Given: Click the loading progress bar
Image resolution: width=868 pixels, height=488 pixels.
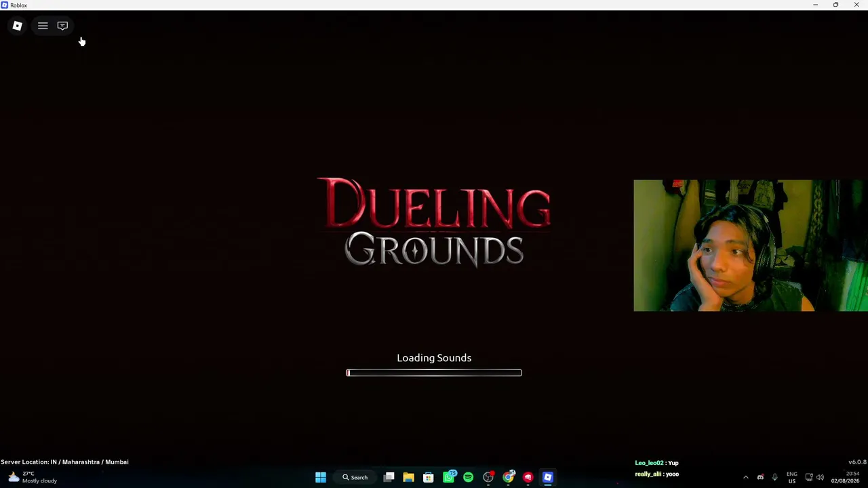Looking at the screenshot, I should (434, 373).
